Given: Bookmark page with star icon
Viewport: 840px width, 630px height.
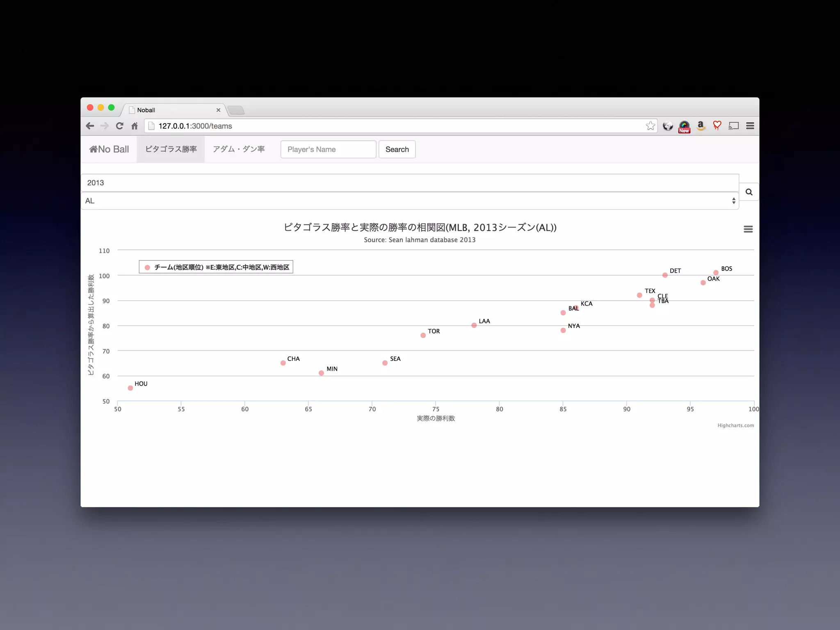Looking at the screenshot, I should [650, 126].
